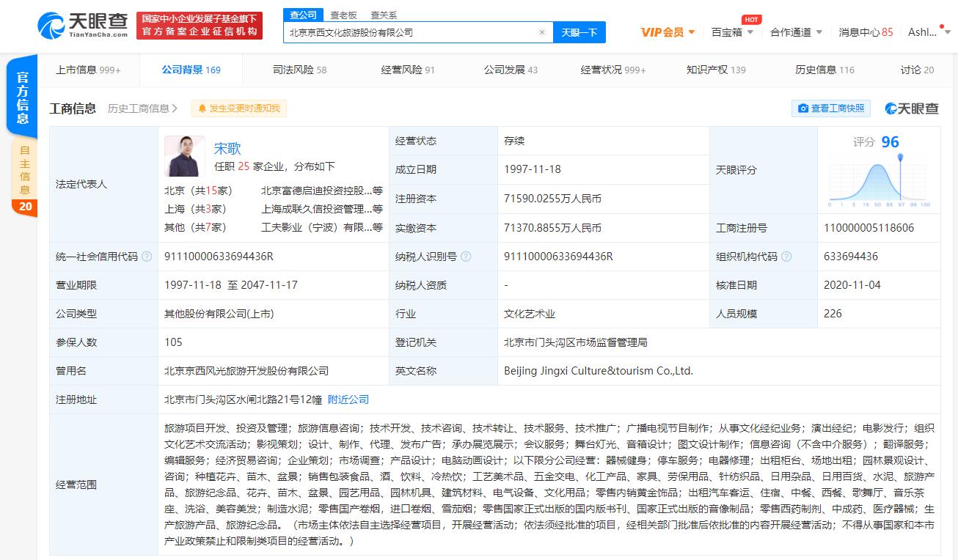Image resolution: width=958 pixels, height=560 pixels.
Task: Clear the search box with the X icon
Action: 542,32
